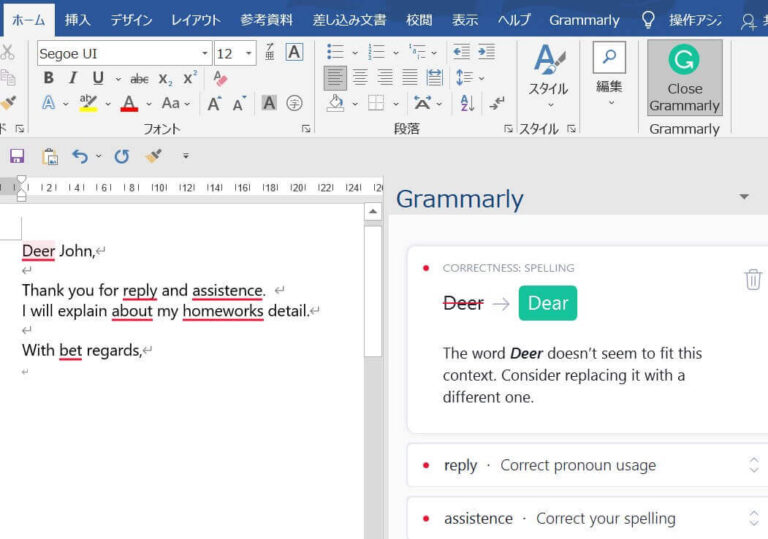
Task: Open font color dropdown arrow
Action: [149, 104]
